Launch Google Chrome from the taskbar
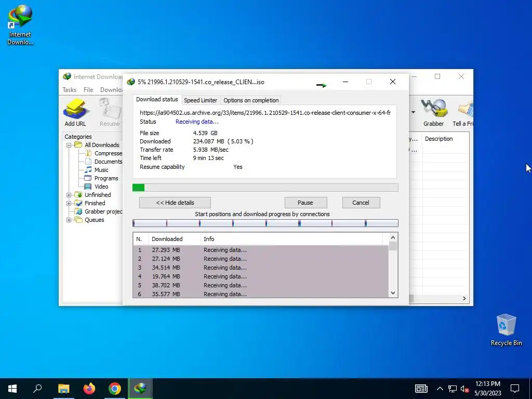This screenshot has height=399, width=532. (x=115, y=389)
